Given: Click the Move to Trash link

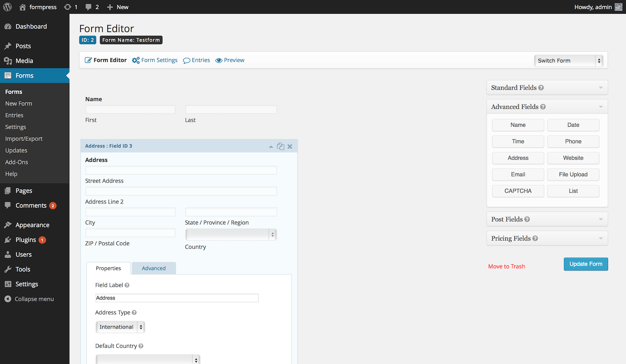Looking at the screenshot, I should 506,266.
